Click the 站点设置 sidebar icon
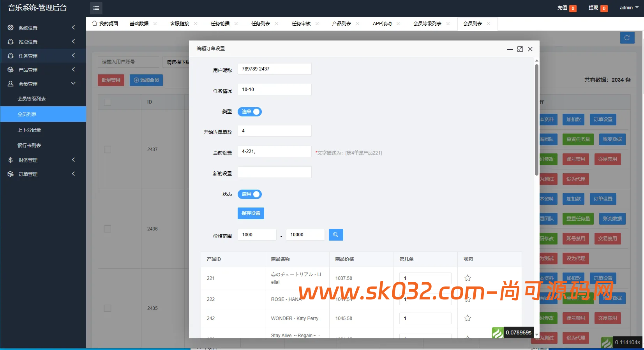This screenshot has width=644, height=350. tap(11, 42)
